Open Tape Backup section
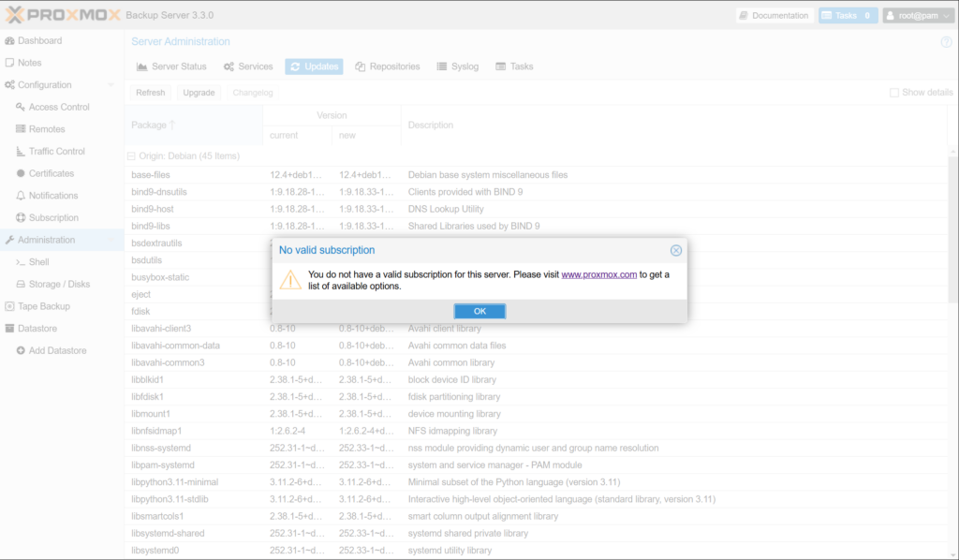959x560 pixels. (x=43, y=306)
